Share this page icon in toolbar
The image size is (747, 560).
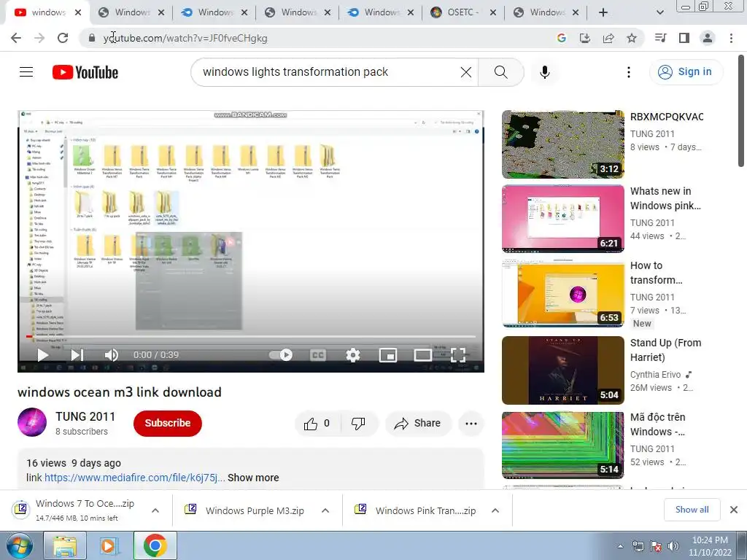point(608,38)
